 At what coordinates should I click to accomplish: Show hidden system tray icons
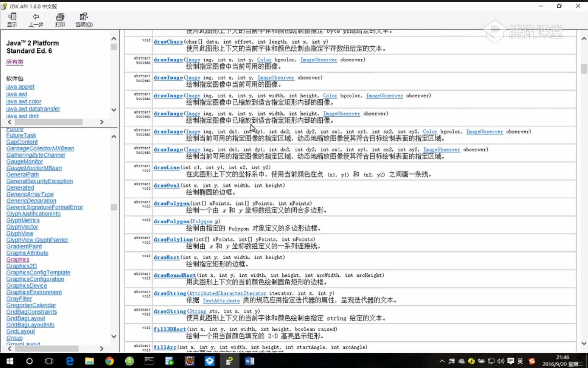[442, 361]
